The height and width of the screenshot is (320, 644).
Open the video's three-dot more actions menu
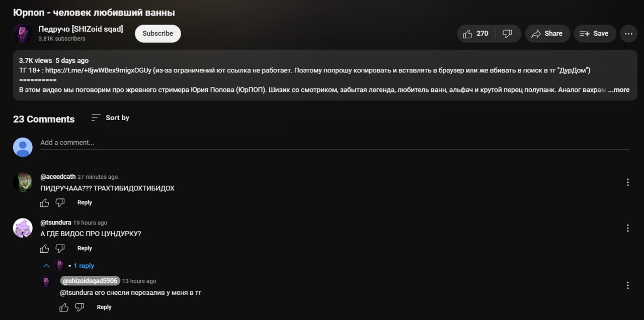pyautogui.click(x=628, y=34)
